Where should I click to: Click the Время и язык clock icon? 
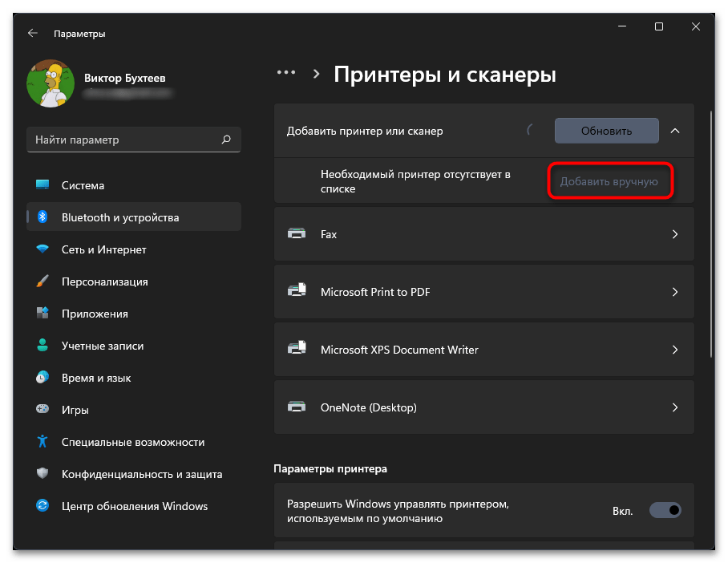(x=42, y=377)
